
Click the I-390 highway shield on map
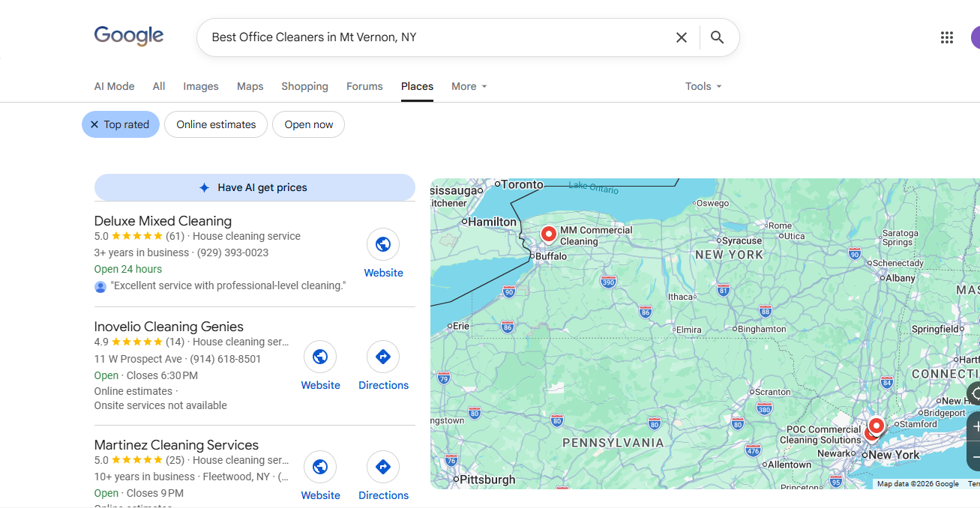coord(608,282)
